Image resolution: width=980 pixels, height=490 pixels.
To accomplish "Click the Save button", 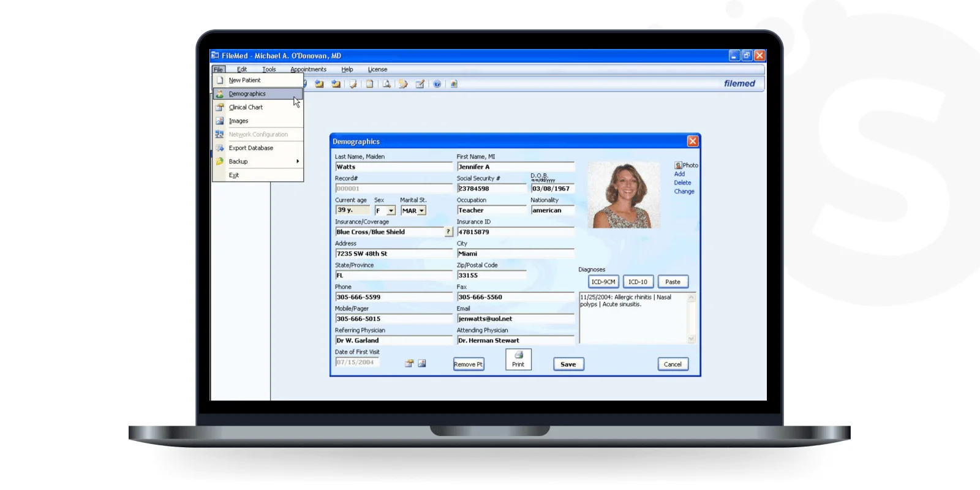I will (x=568, y=364).
